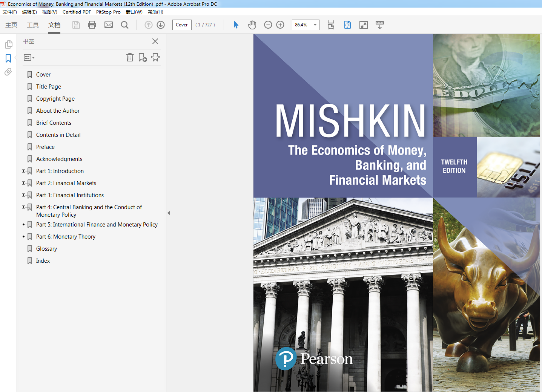Select the arrow Selection tool
This screenshot has width=542, height=392.
tap(236, 25)
